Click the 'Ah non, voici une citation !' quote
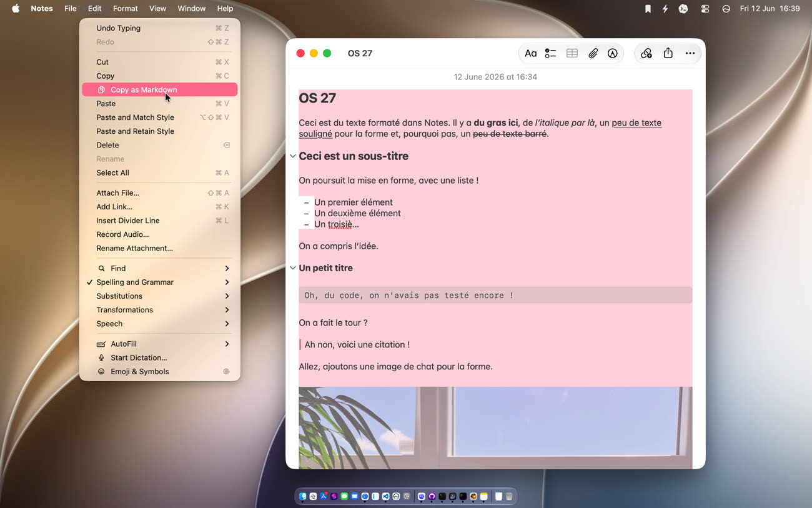This screenshot has height=508, width=812. click(357, 345)
